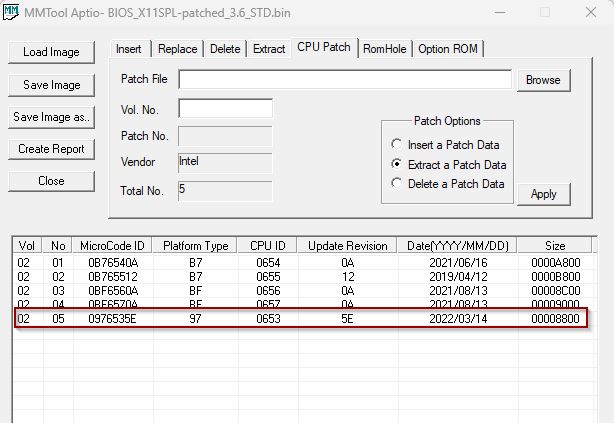This screenshot has width=614, height=423.
Task: Switch to the Insert tab
Action: [128, 49]
